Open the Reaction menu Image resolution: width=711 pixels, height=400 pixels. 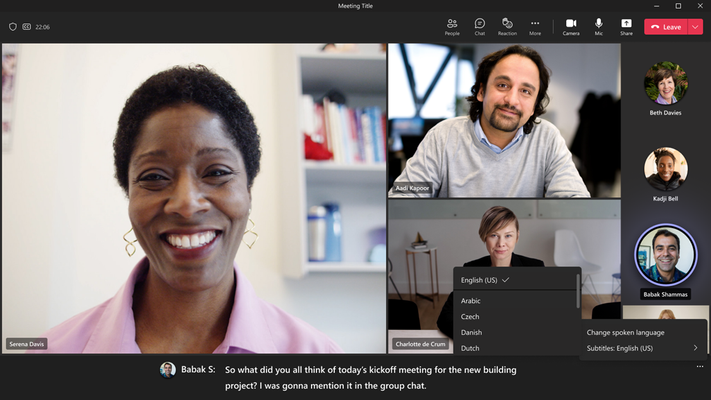pyautogui.click(x=507, y=27)
